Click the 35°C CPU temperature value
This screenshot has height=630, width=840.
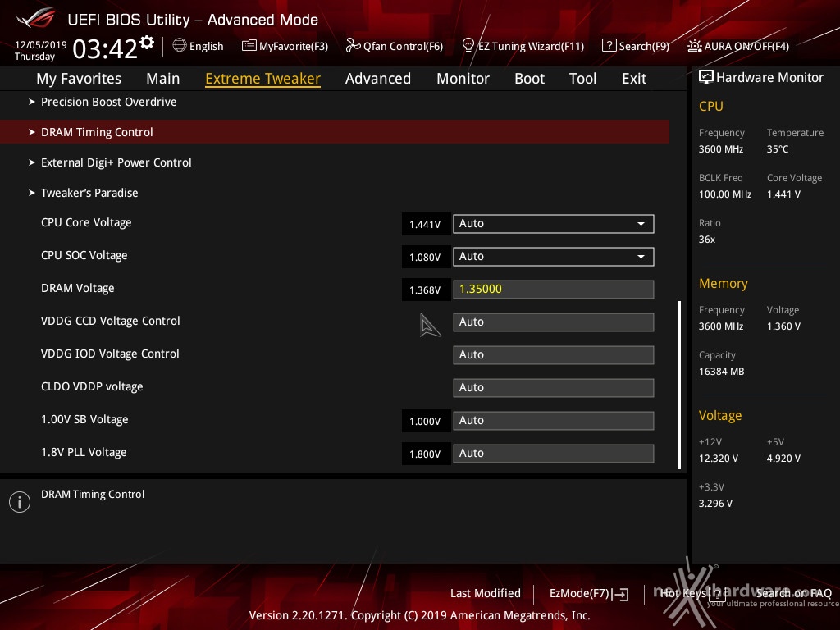tap(778, 149)
